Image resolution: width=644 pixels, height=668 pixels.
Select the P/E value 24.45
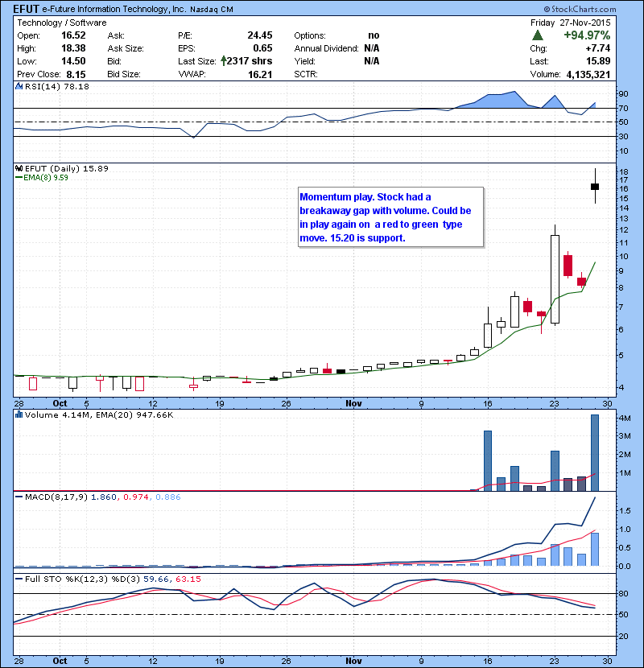click(260, 35)
